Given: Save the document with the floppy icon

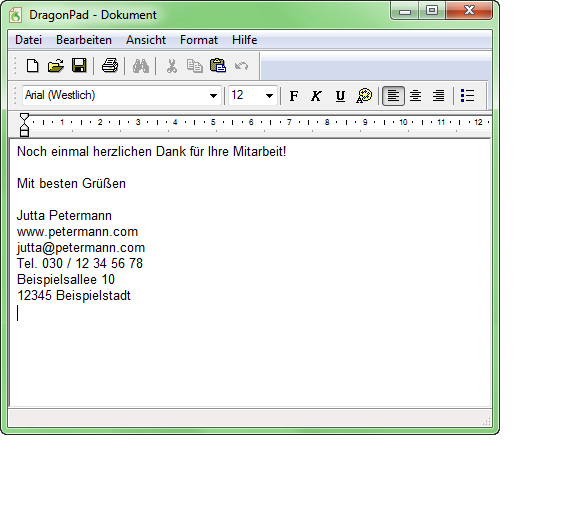Looking at the screenshot, I should coord(79,66).
